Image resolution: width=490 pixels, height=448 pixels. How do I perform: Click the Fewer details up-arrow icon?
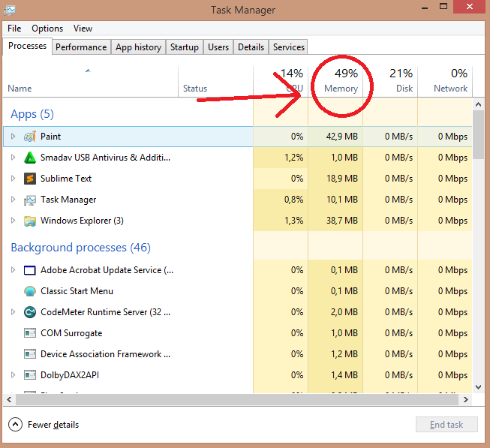[15, 425]
